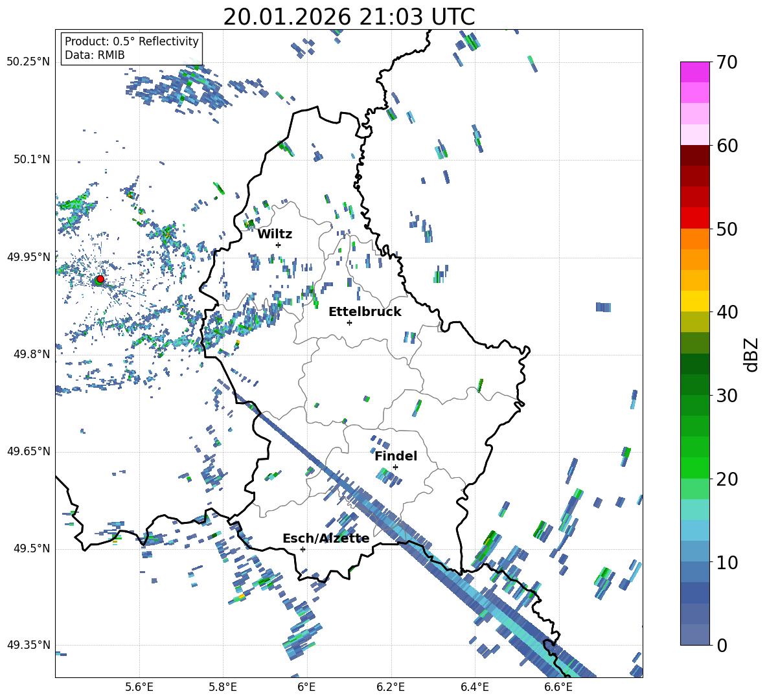Viewport: 767px width, 700px height.
Task: Click the Esch/Alzette city label
Action: [x=326, y=539]
